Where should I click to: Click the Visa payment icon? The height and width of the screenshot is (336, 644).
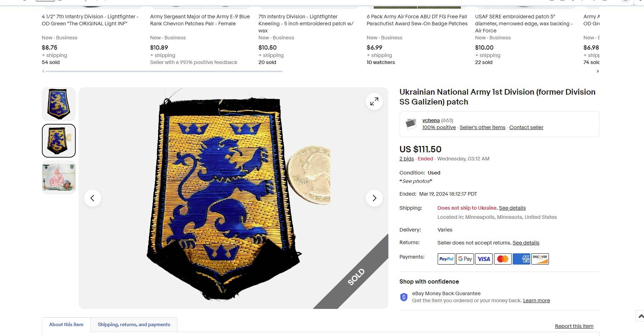[484, 259]
